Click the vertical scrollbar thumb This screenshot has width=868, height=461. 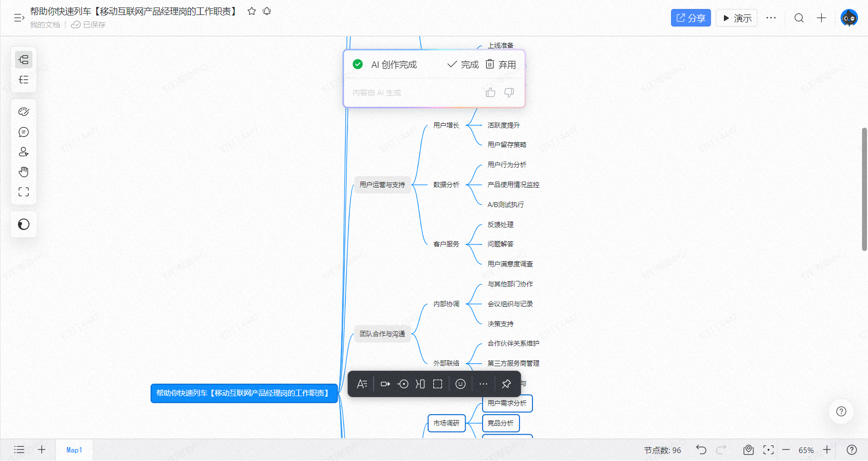[x=865, y=189]
